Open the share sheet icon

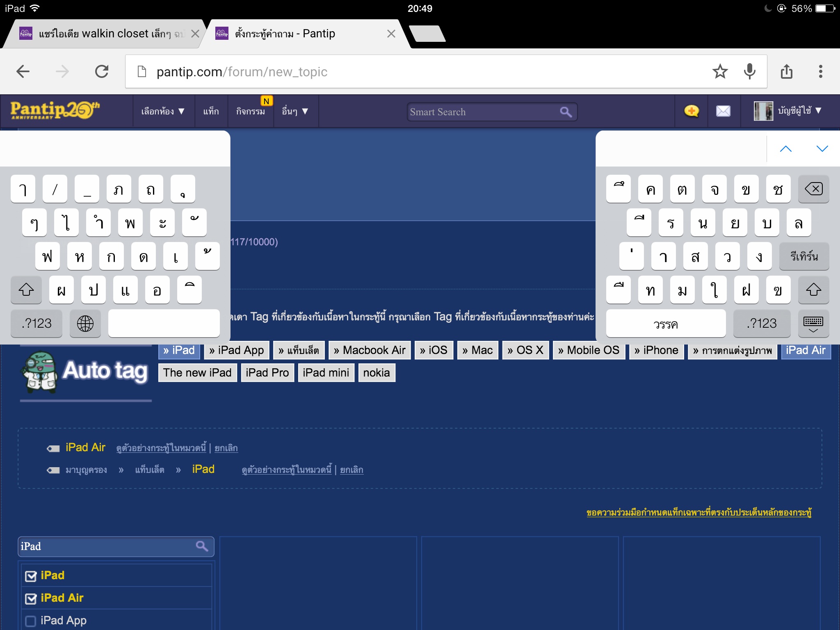tap(786, 71)
